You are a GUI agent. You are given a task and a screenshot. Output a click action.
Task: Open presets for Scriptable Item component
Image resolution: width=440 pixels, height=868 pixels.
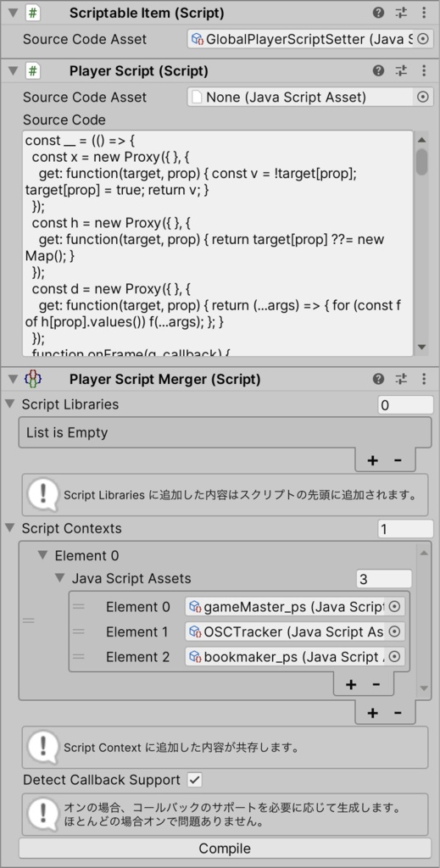(401, 13)
